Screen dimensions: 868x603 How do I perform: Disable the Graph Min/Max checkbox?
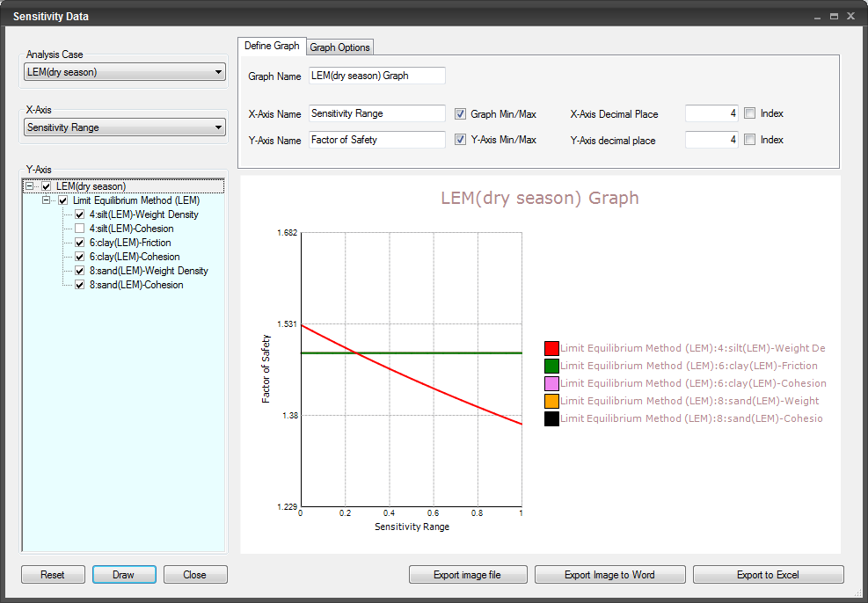460,113
